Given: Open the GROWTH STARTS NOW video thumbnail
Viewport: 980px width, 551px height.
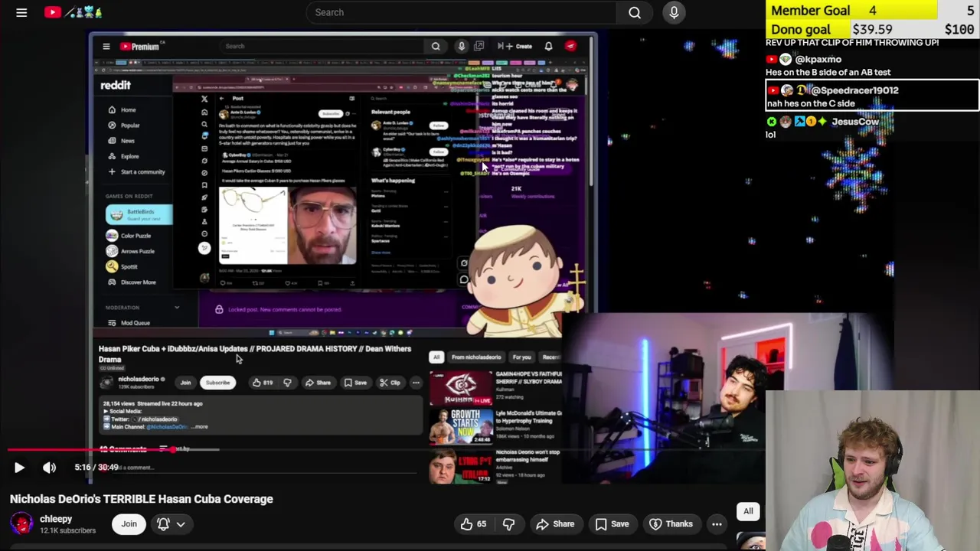Looking at the screenshot, I should coord(461,427).
